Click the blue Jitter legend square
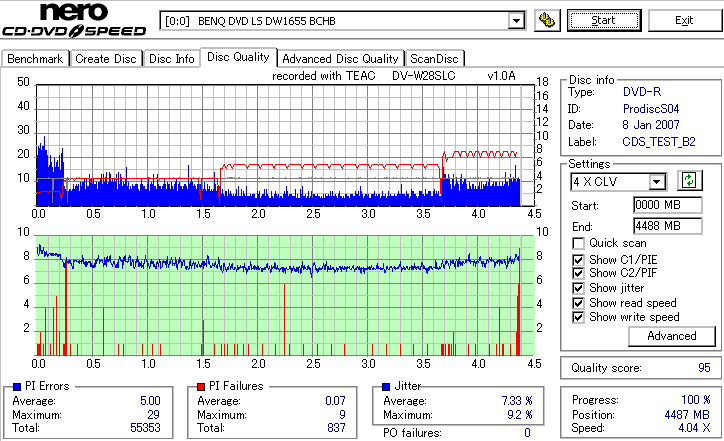The image size is (724, 441). [386, 387]
